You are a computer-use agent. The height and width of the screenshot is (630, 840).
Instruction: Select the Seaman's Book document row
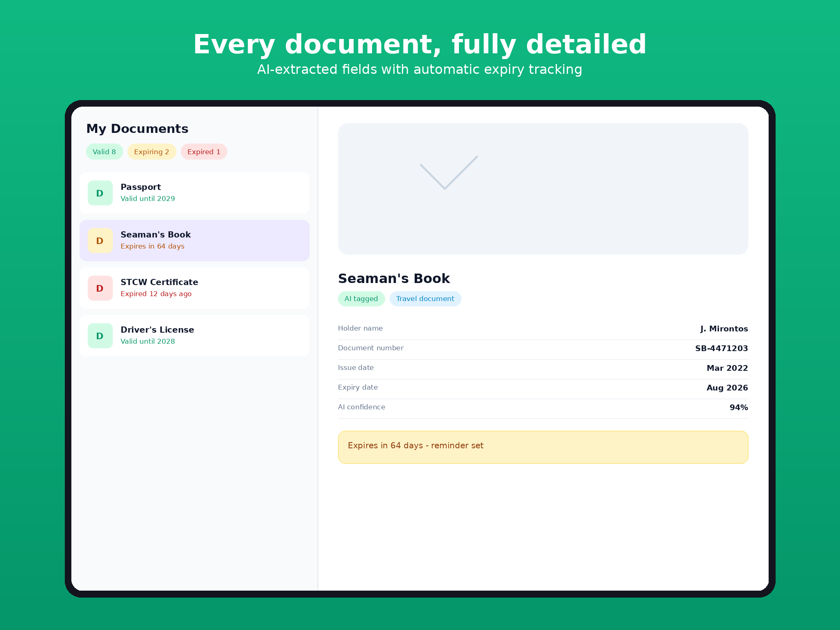[x=194, y=240]
